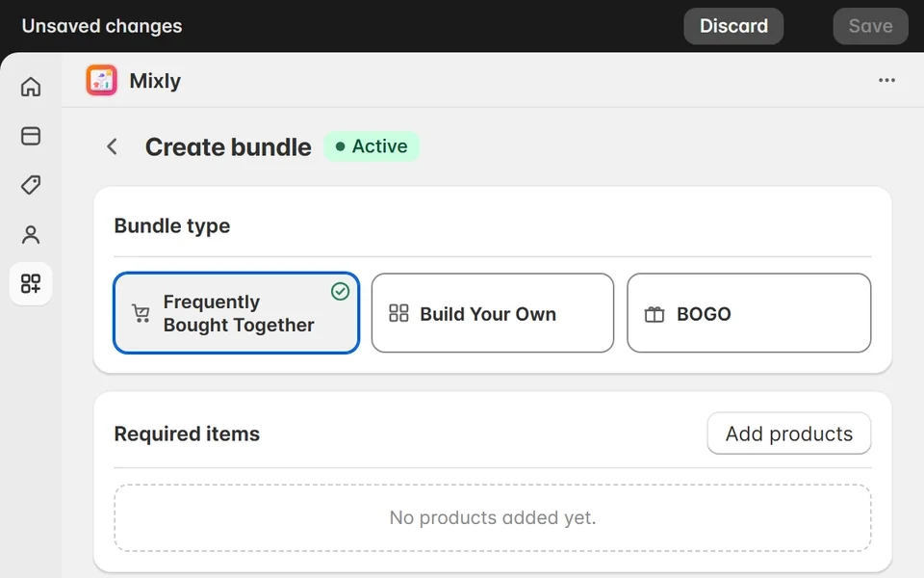
Task: Select Build Your Own bundle type
Action: coord(493,312)
